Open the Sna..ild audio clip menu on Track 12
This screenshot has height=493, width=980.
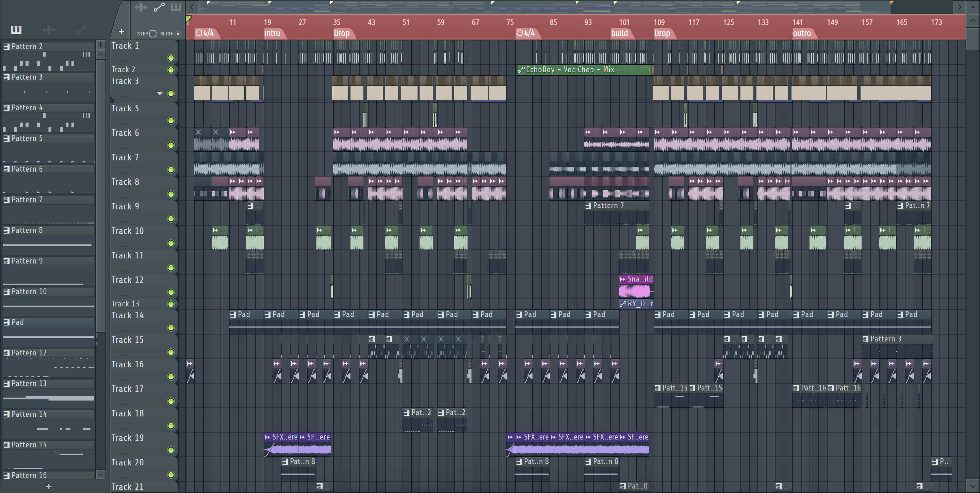pyautogui.click(x=623, y=279)
